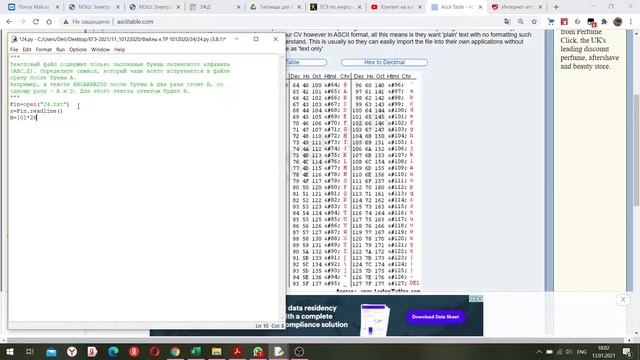Click the code line with Fin=open
This screenshot has height=360, width=640.
[x=40, y=104]
